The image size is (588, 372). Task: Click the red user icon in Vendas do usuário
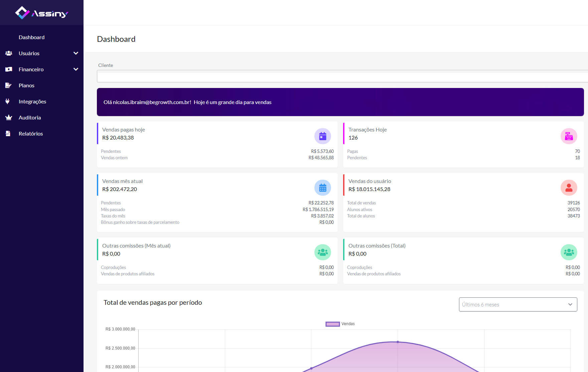569,188
